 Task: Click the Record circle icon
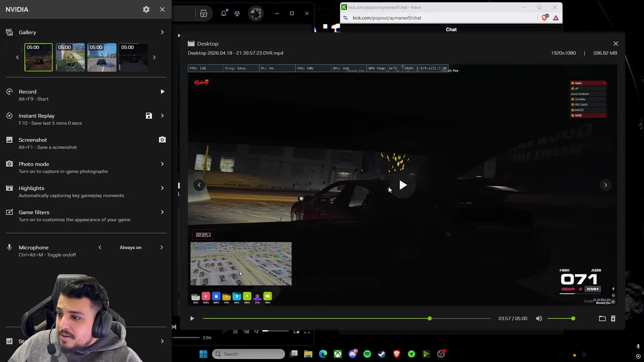(9, 92)
